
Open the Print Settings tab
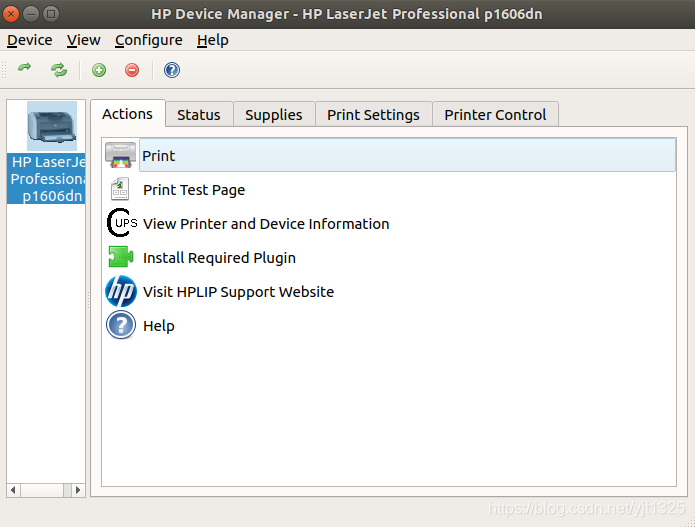click(x=373, y=115)
